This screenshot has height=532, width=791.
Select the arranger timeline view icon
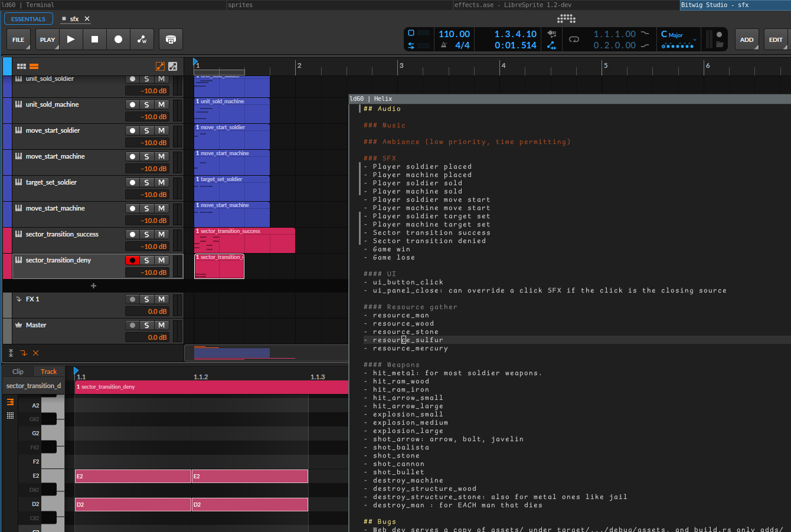point(34,67)
